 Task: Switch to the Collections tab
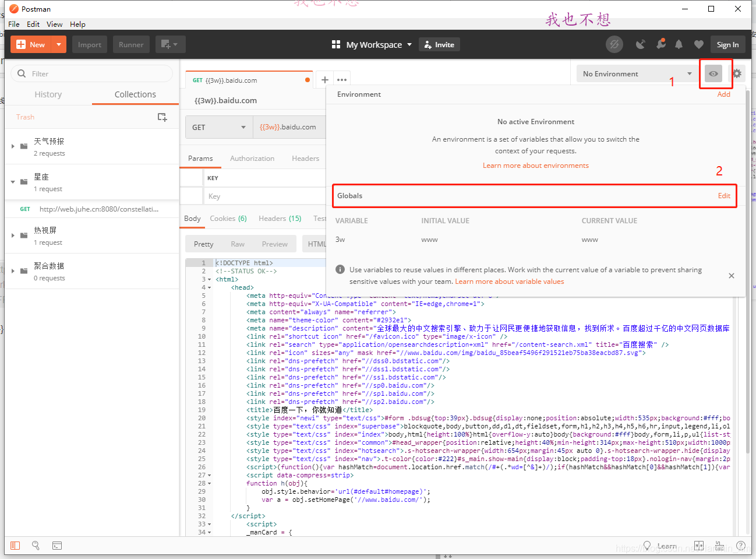point(135,94)
